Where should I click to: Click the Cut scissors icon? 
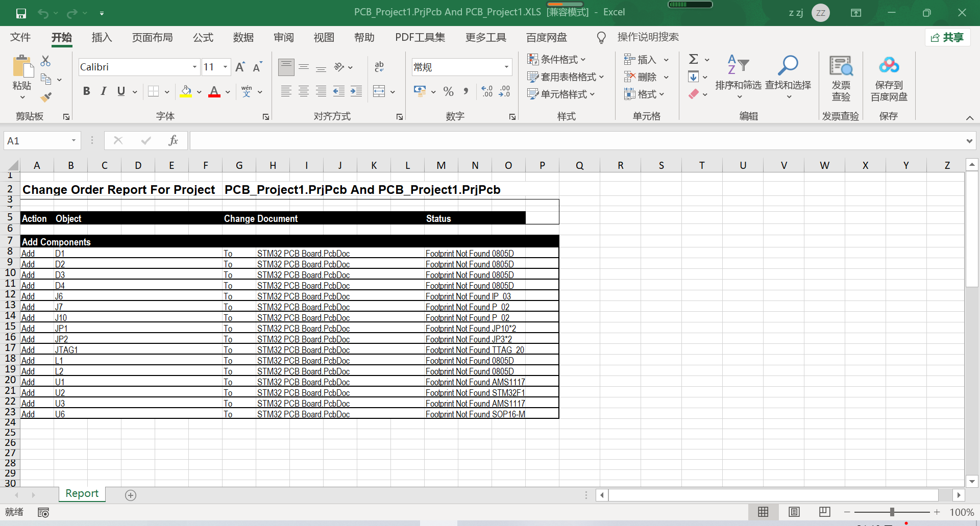point(45,61)
